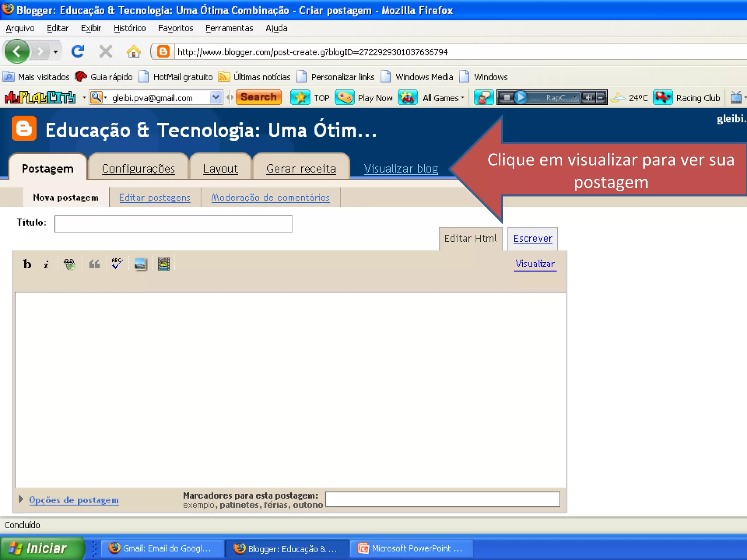The image size is (747, 560).
Task: Reload the page with the refresh icon
Action: (78, 52)
